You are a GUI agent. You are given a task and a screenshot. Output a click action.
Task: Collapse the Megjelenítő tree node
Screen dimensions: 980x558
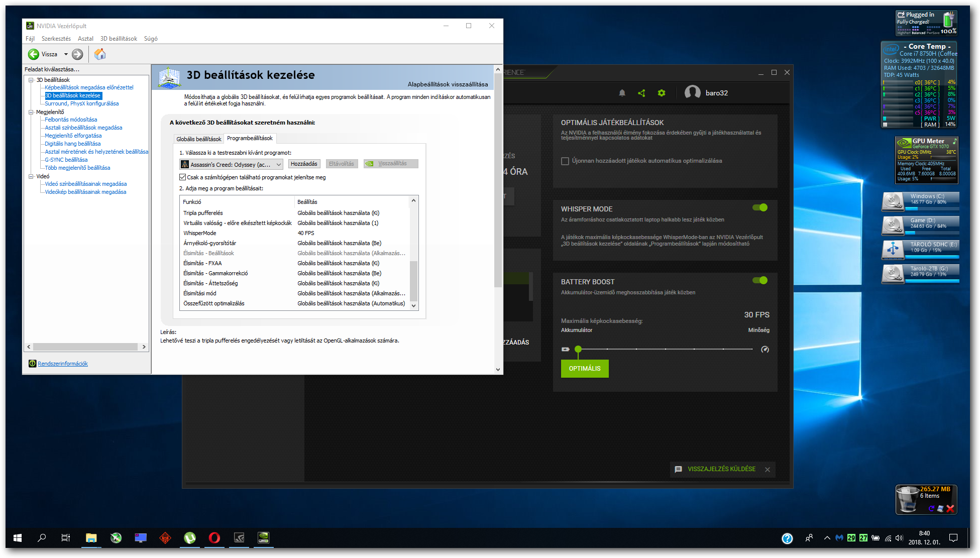31,112
